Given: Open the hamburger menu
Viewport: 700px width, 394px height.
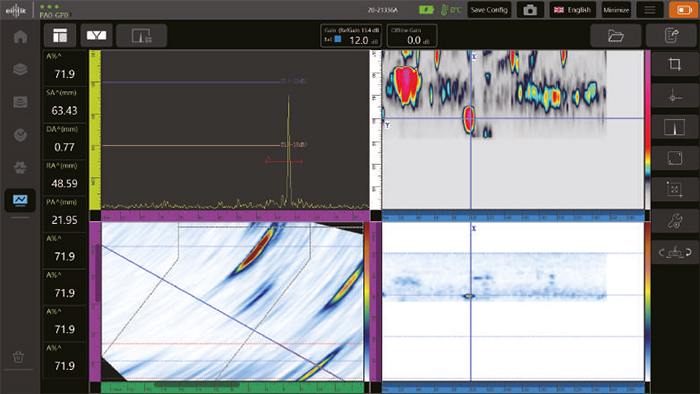Looking at the screenshot, I should [x=650, y=10].
